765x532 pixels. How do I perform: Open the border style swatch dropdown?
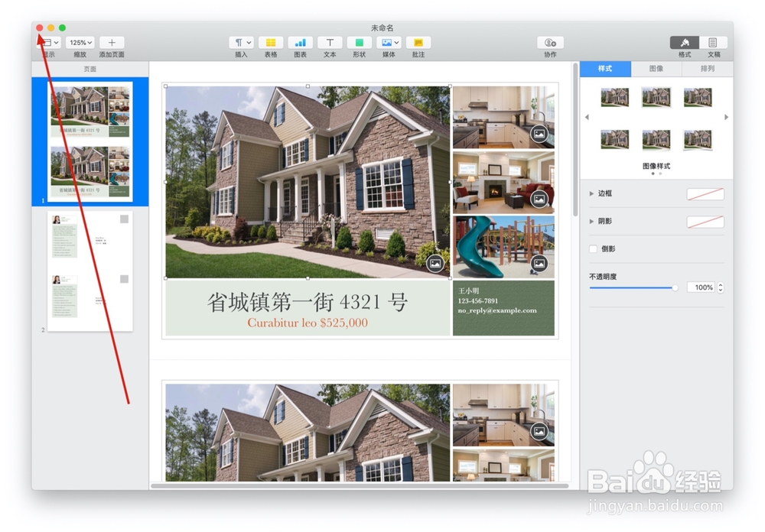point(705,194)
